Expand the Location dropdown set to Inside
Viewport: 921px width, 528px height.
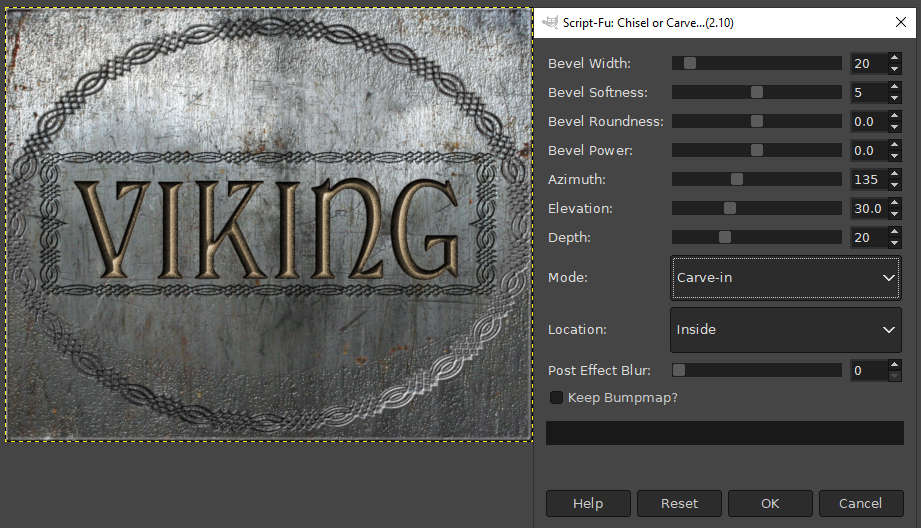pyautogui.click(x=785, y=330)
